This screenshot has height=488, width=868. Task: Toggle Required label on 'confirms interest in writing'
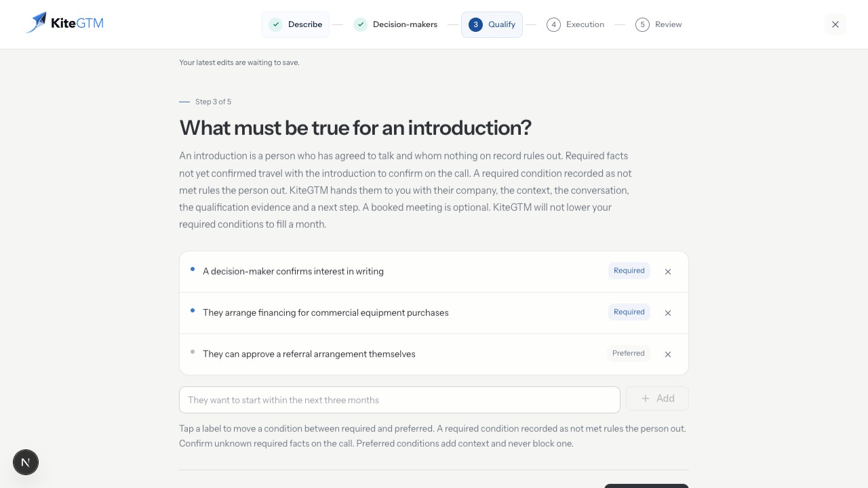[x=629, y=271]
